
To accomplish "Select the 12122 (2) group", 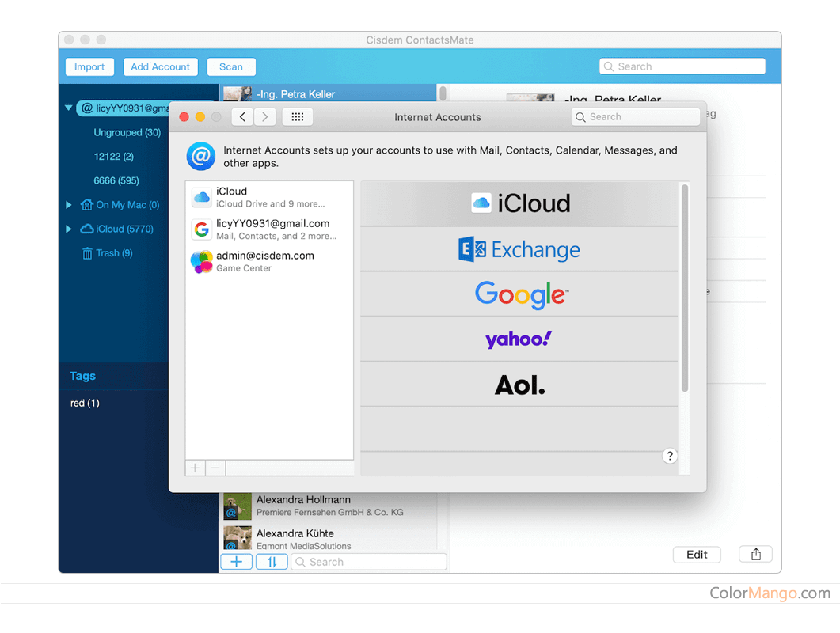I will 113,157.
